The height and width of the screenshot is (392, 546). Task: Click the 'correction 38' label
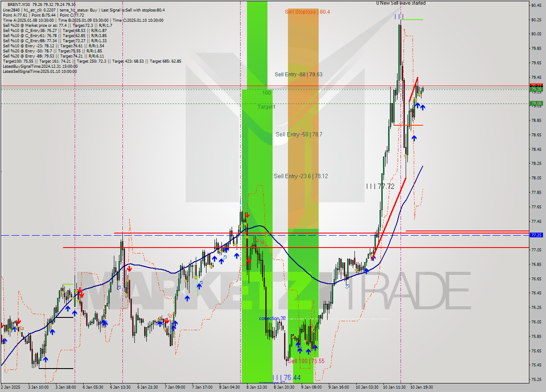[272, 318]
